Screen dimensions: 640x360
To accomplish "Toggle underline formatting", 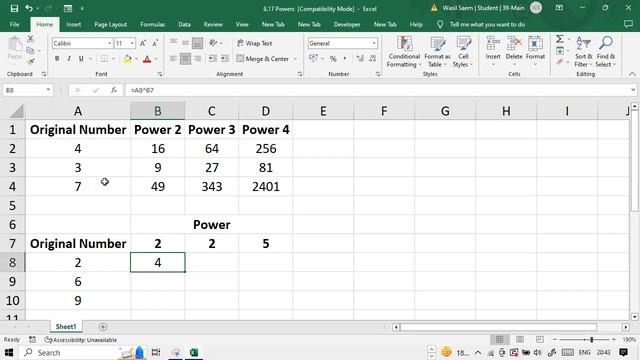I will click(81, 59).
